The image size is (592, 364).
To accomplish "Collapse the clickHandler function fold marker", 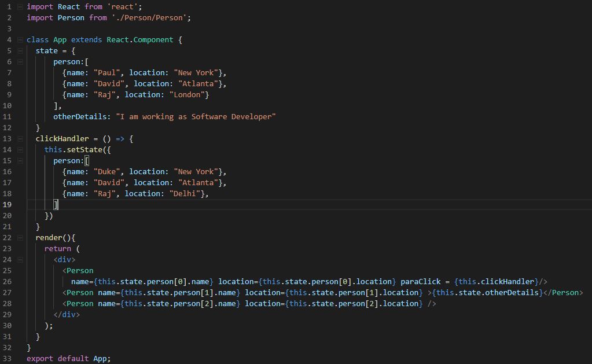I will (x=20, y=139).
